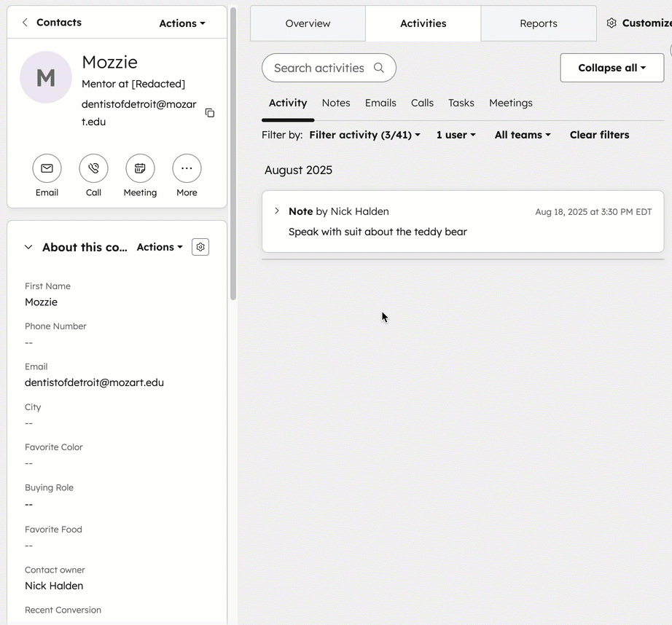This screenshot has height=625, width=672.
Task: Click Contact owner value Nick Halden
Action: (x=54, y=586)
